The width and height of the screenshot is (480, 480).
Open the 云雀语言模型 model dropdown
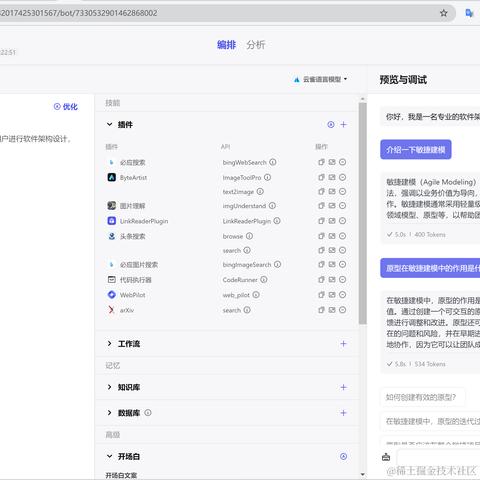tap(321, 79)
